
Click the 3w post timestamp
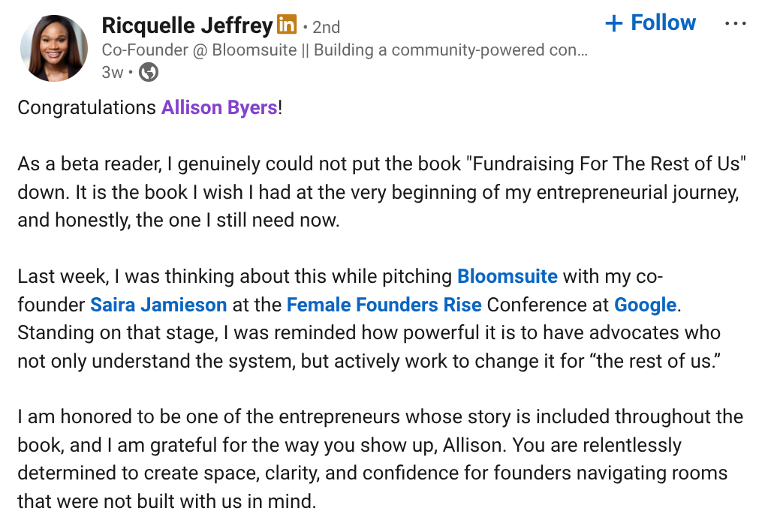coord(112,72)
